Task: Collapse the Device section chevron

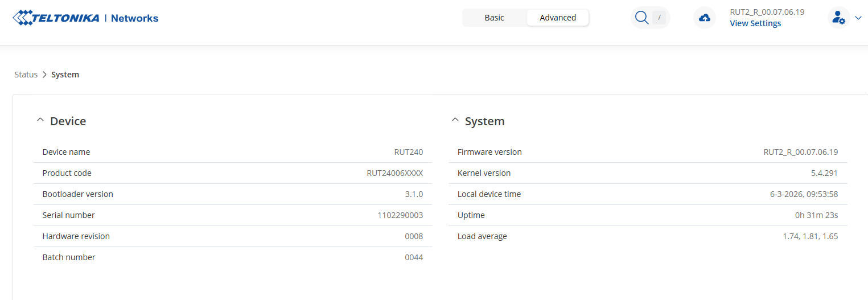Action: point(40,121)
